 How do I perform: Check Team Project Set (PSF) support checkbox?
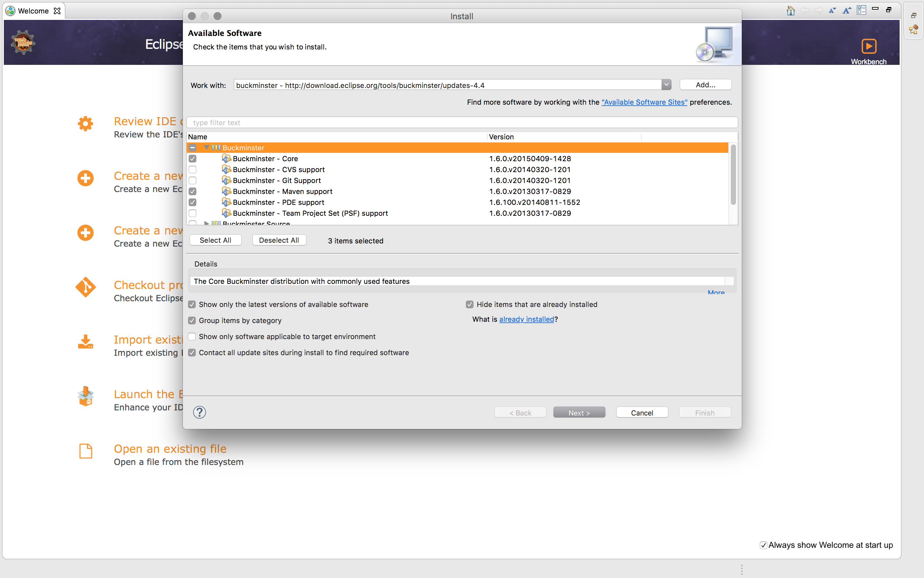tap(193, 213)
